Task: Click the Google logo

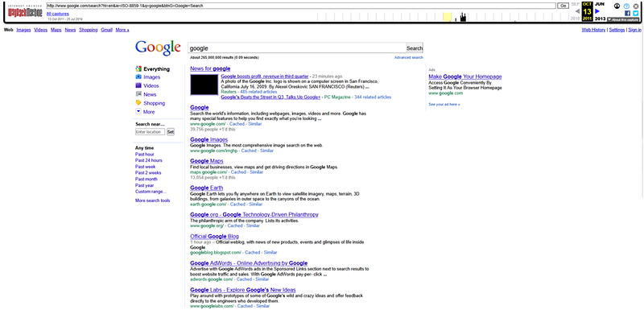Action: [x=158, y=48]
